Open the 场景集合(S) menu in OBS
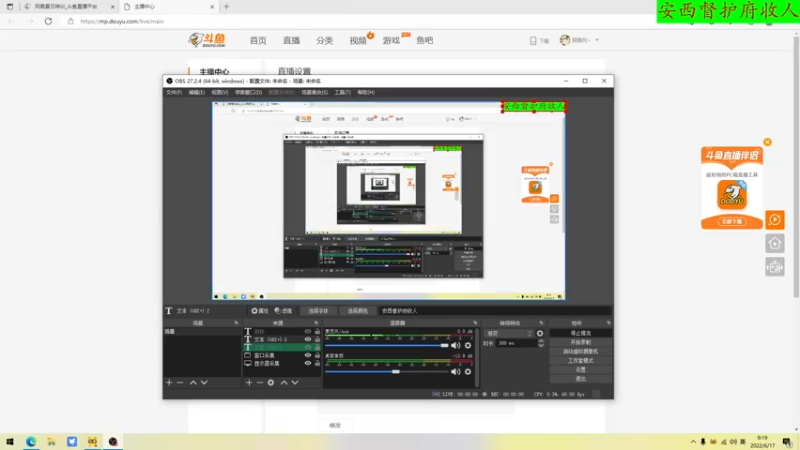 [314, 92]
